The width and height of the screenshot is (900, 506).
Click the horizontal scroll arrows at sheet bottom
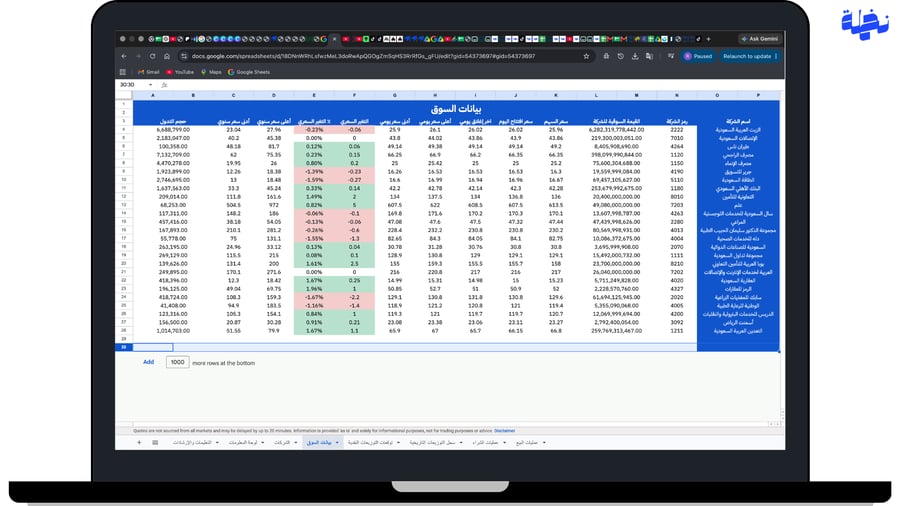(x=775, y=424)
